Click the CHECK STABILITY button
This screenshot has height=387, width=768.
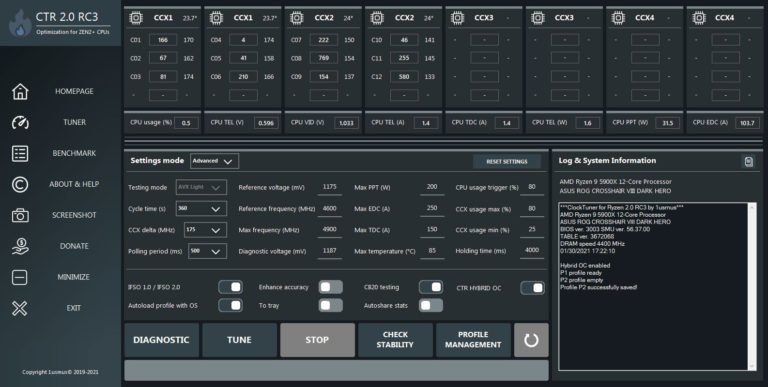click(x=395, y=340)
